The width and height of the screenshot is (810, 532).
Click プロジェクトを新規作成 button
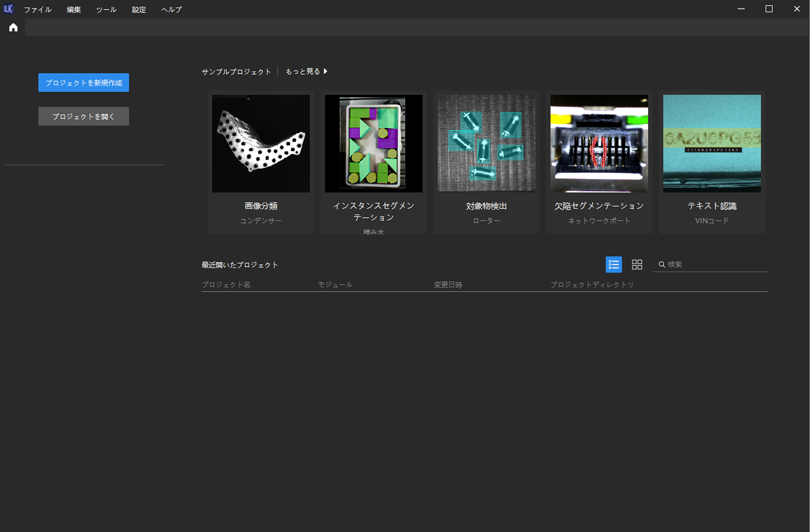coord(83,83)
